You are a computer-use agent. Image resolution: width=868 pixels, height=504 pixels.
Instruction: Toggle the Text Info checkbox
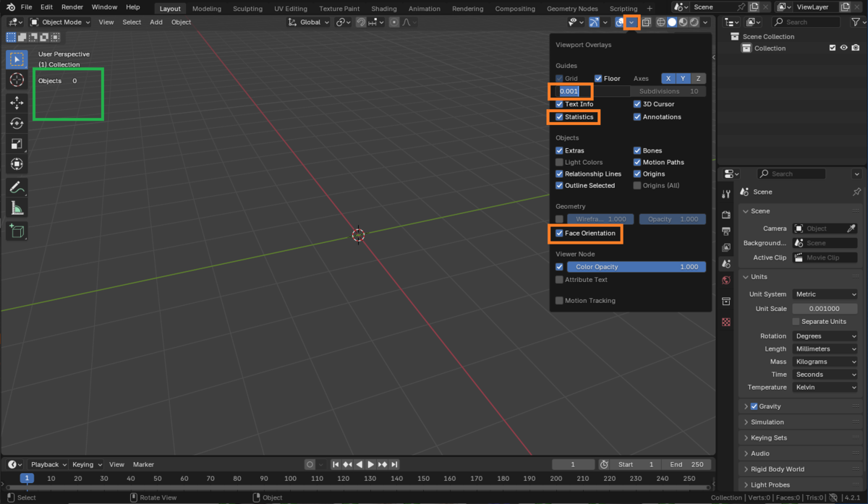(559, 104)
